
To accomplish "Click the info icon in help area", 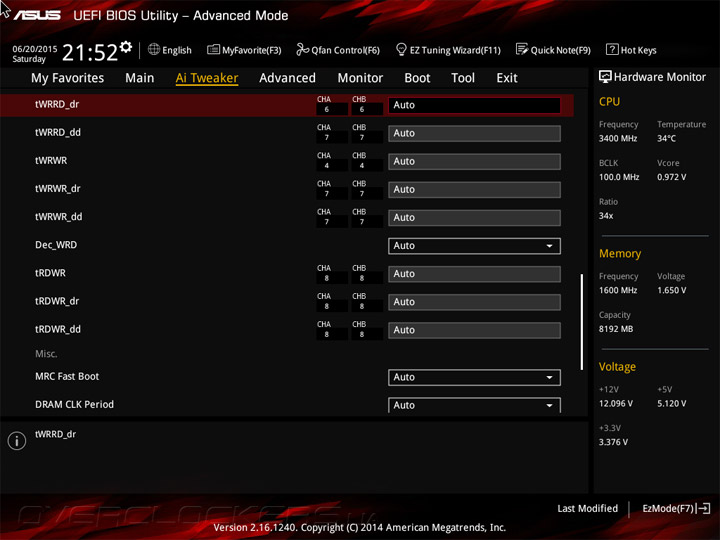I will pos(17,441).
